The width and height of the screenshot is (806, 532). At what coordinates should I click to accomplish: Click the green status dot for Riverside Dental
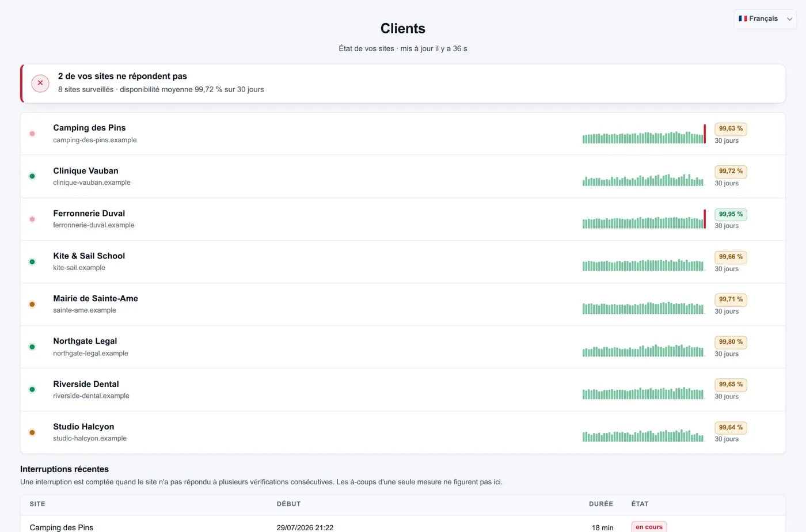coord(32,389)
